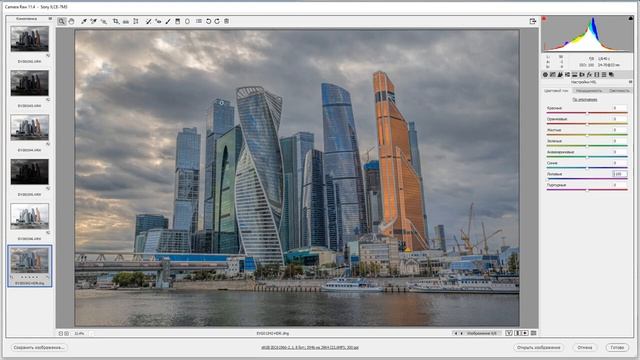The height and width of the screenshot is (360, 640).
Task: Open Camera Raw preferences from toolbar
Action: pyautogui.click(x=199, y=21)
